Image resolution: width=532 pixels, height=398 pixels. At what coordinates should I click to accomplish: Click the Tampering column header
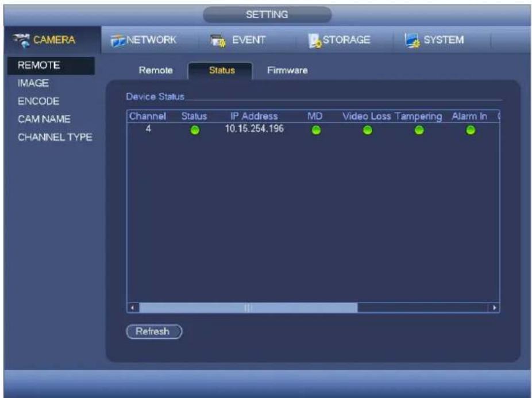pos(418,117)
